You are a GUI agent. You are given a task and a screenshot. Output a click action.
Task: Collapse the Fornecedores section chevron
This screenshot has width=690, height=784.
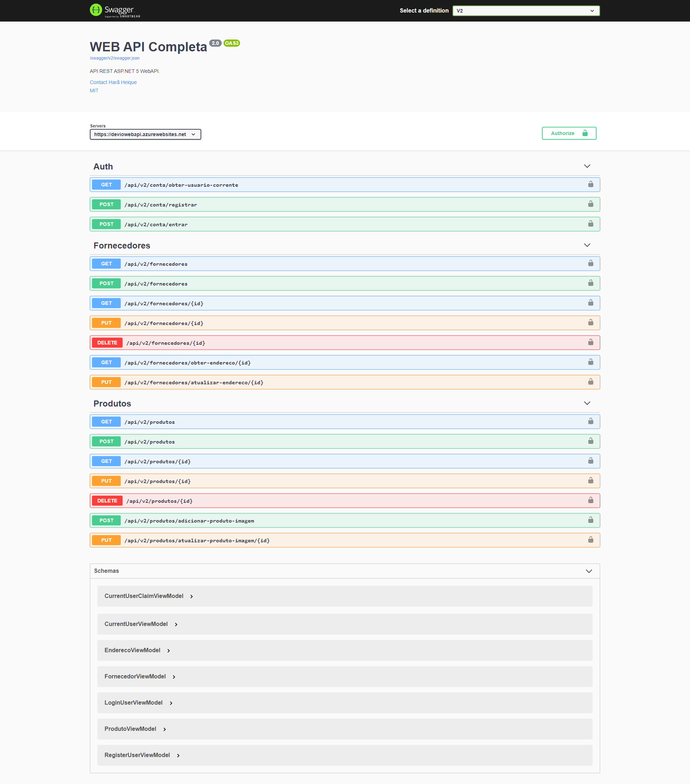(587, 246)
